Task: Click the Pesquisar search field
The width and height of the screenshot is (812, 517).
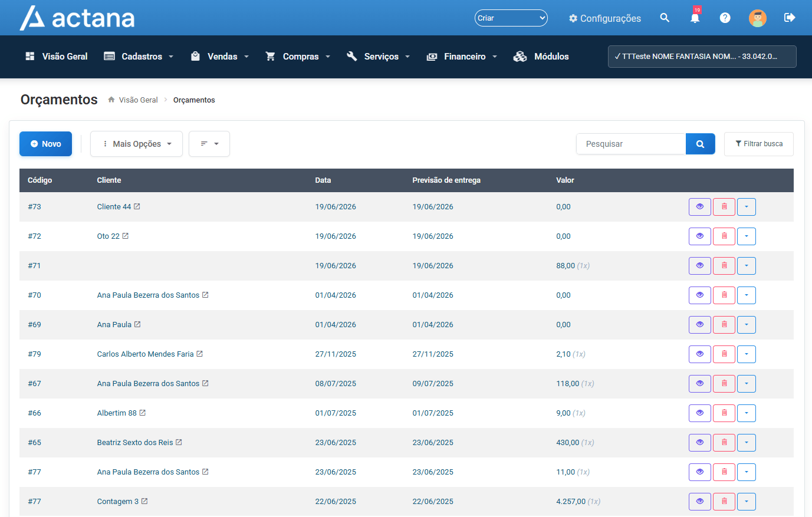Action: (x=631, y=144)
